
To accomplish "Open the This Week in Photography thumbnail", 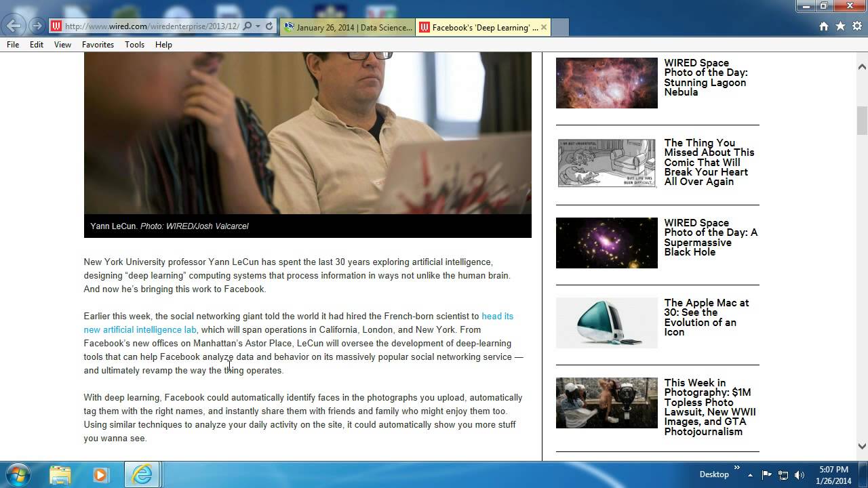I will tap(607, 403).
